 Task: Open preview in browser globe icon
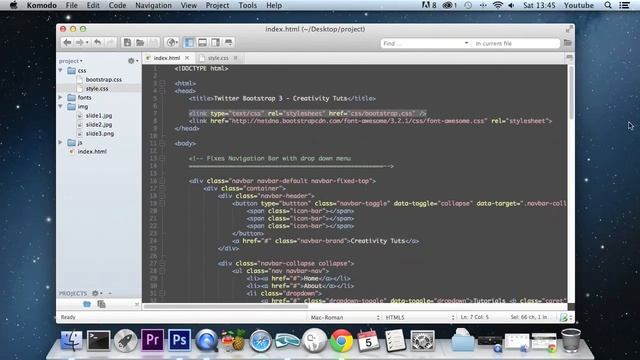pos(172,42)
